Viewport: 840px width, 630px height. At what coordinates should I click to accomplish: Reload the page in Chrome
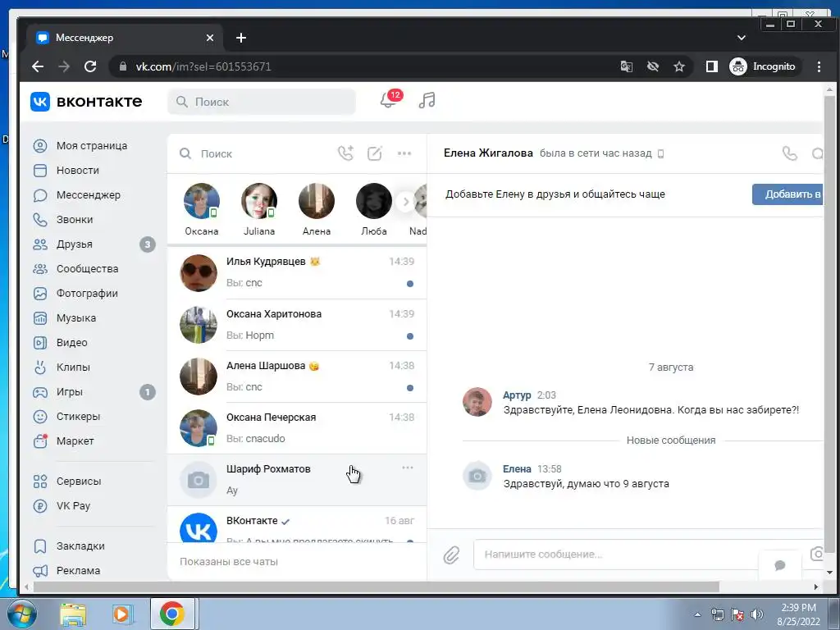90,66
